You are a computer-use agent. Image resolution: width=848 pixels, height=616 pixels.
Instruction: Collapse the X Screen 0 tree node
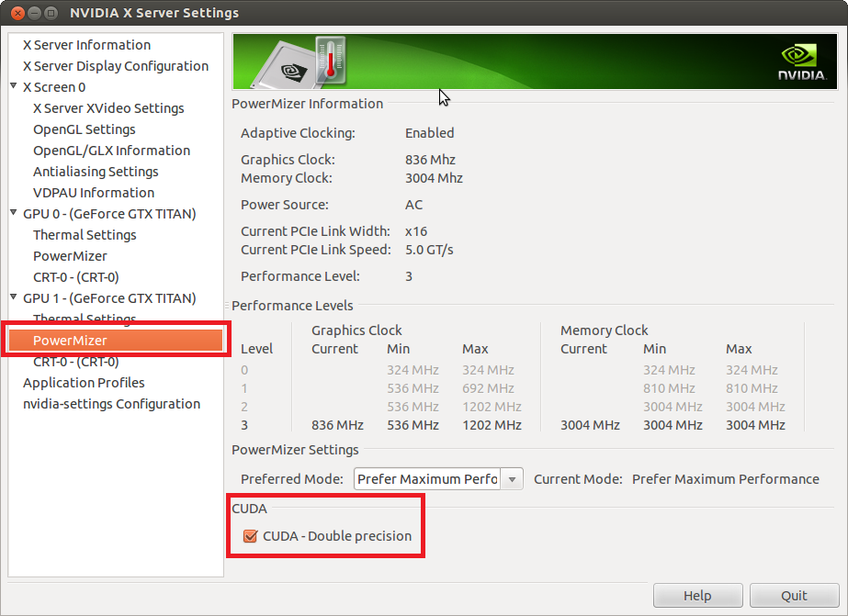(x=14, y=86)
